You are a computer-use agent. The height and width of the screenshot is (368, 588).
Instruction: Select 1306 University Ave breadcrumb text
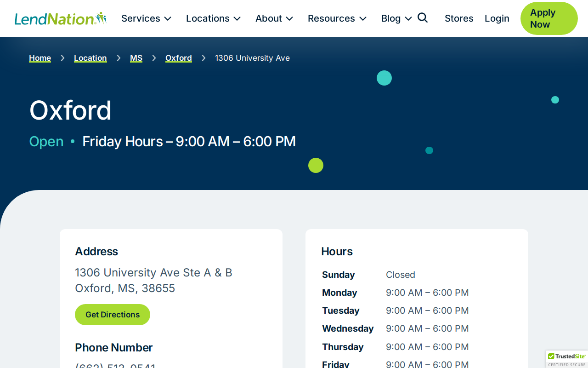(x=252, y=58)
